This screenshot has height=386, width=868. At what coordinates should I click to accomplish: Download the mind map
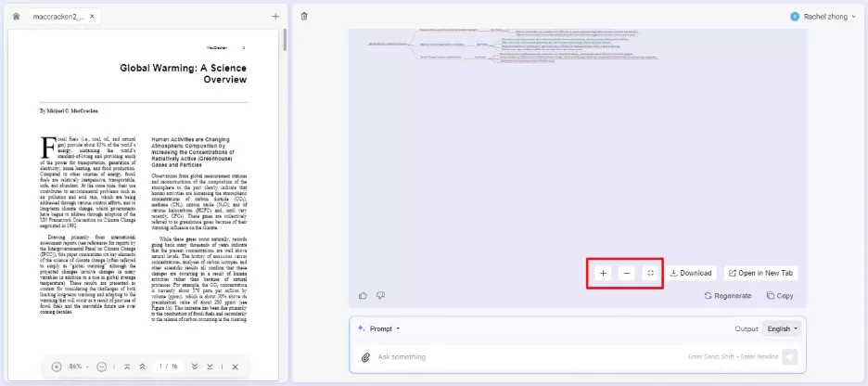[x=691, y=273]
